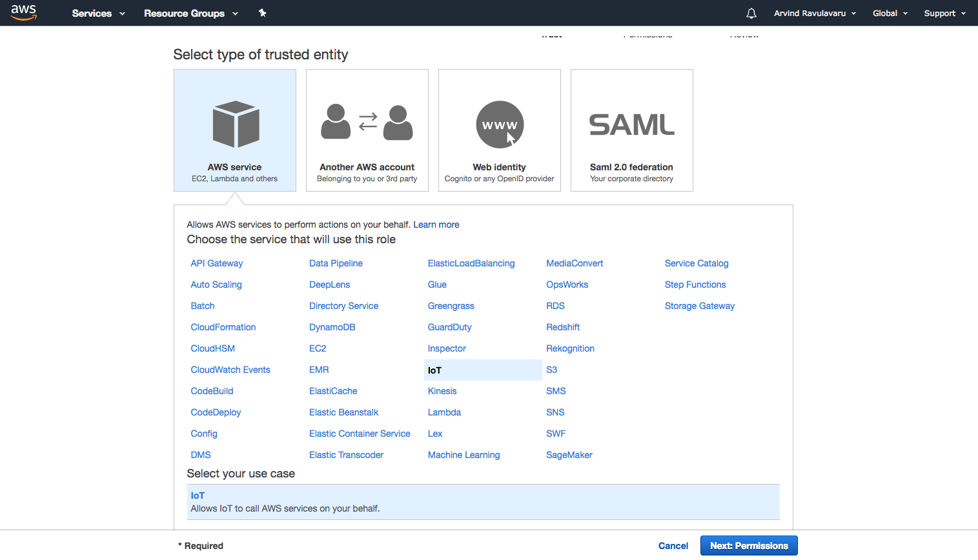Select Greengrass service
Screen dimensions: 978x560
(451, 306)
